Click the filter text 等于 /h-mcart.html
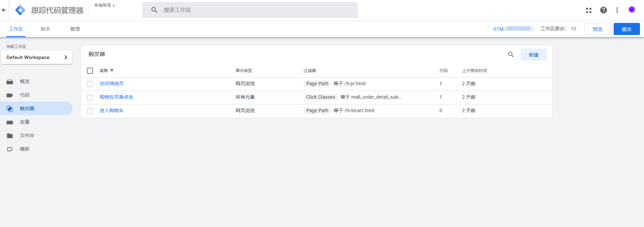Image resolution: width=644 pixels, height=227 pixels. [x=354, y=110]
